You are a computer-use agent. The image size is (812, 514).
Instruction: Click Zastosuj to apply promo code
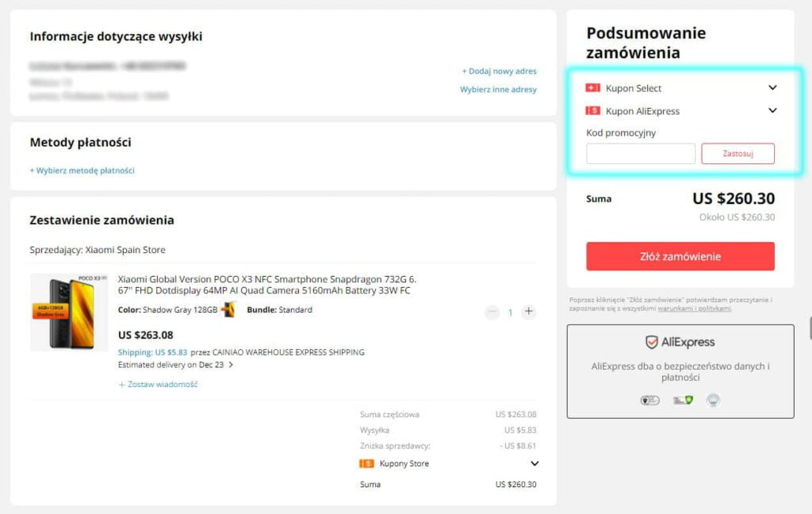[x=737, y=153]
